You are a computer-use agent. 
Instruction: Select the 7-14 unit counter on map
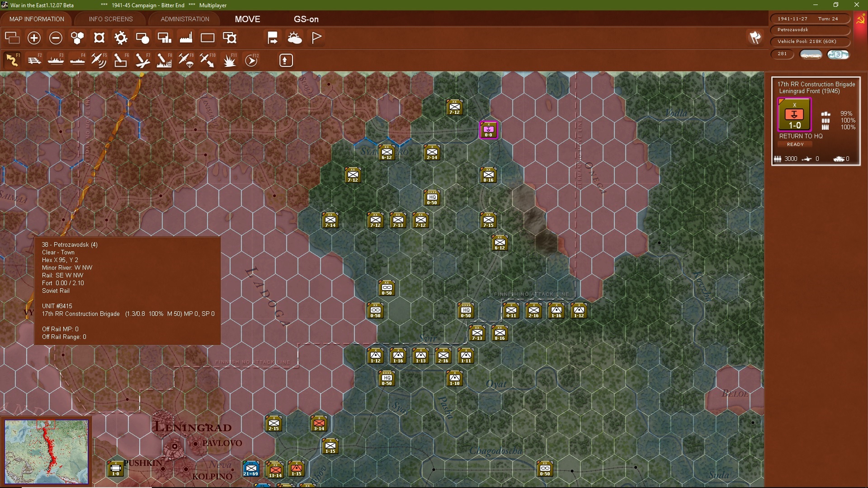tap(330, 220)
